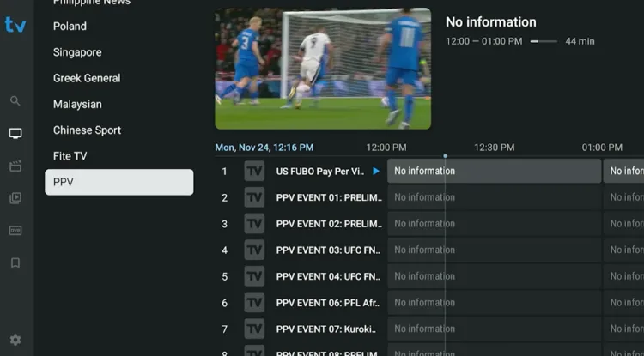Viewport: 644px width, 356px height.
Task: Click the TV logo icon for channel 2
Action: tap(254, 197)
